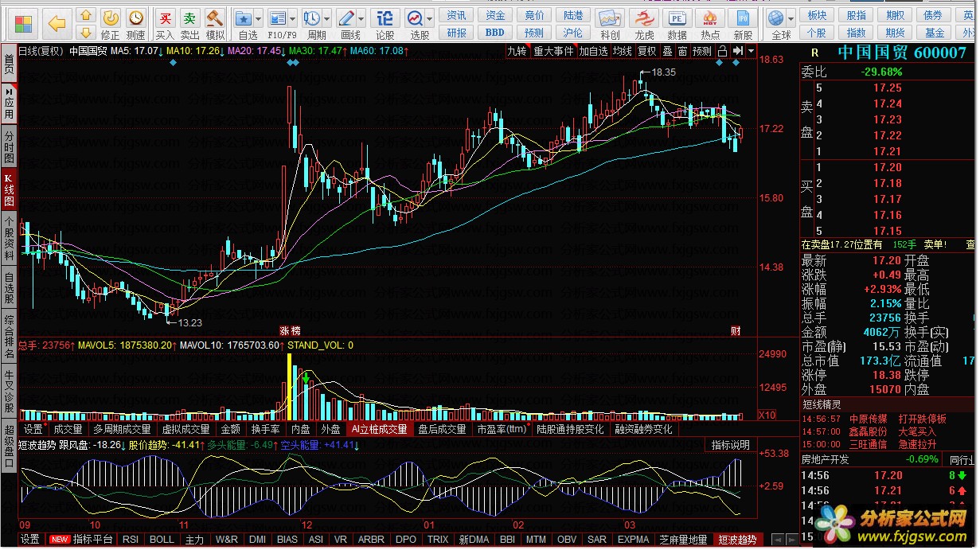Expand dropdown arrow next to 自选

tap(260, 18)
